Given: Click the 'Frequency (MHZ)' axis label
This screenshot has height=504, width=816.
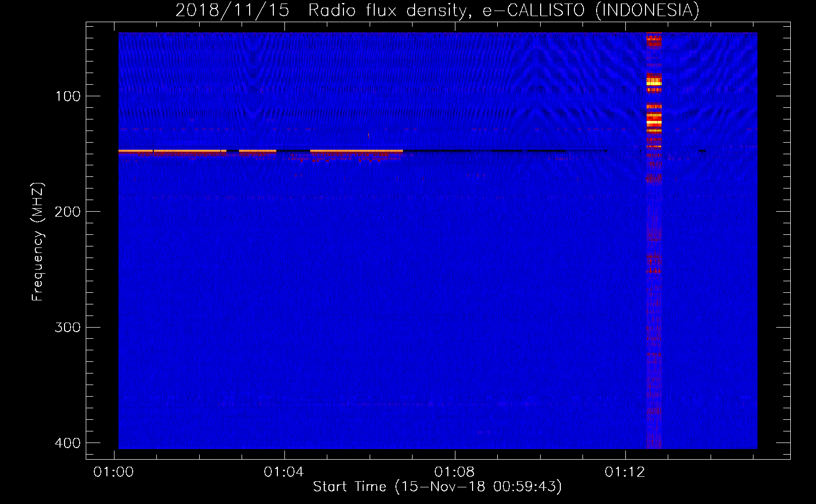Looking at the screenshot, I should coord(38,242).
